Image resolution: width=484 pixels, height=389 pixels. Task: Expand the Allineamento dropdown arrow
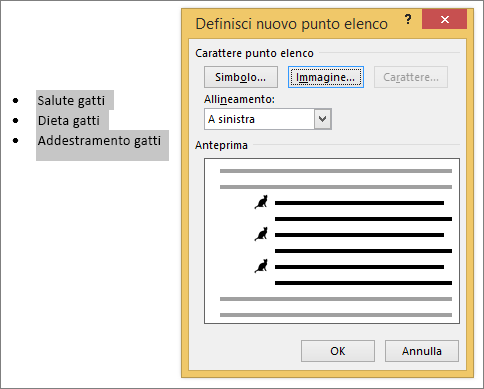click(x=322, y=119)
